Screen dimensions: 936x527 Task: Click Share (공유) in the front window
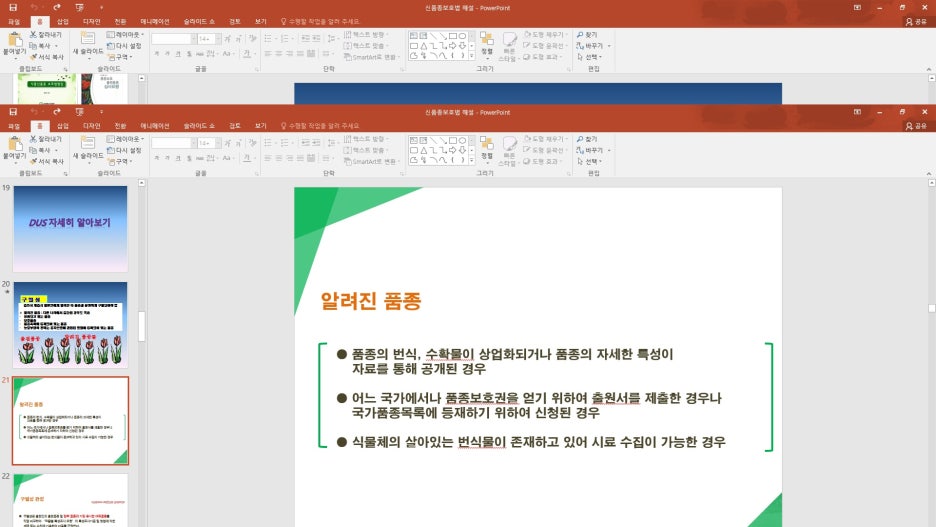[x=916, y=126]
